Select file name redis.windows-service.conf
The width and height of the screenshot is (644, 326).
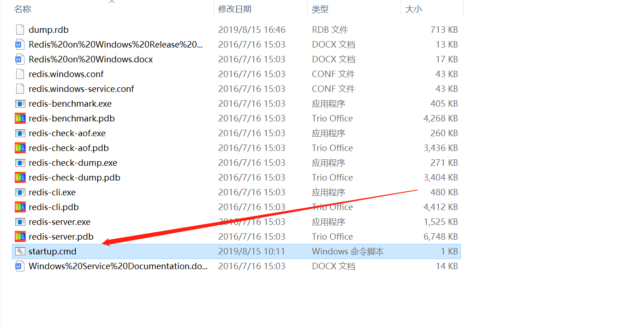point(81,89)
